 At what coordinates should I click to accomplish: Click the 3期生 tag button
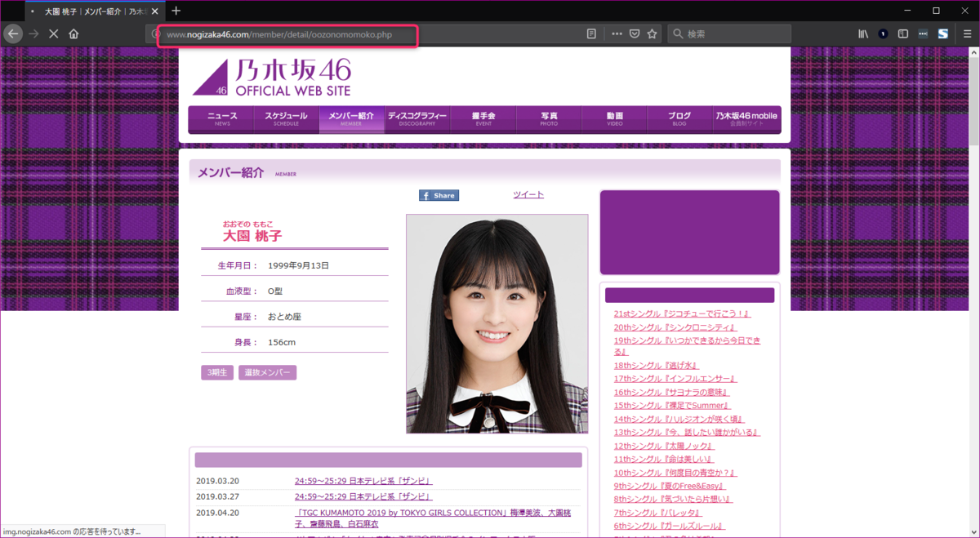(217, 372)
